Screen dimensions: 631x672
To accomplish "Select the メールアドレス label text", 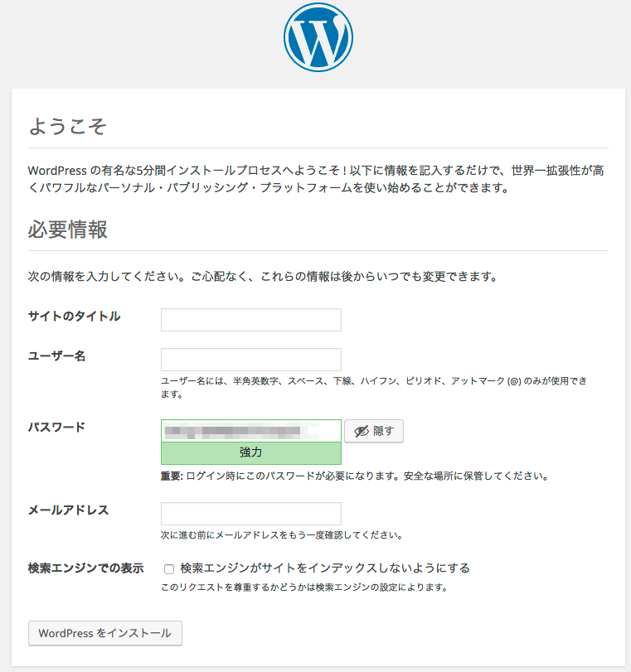I will 69,510.
